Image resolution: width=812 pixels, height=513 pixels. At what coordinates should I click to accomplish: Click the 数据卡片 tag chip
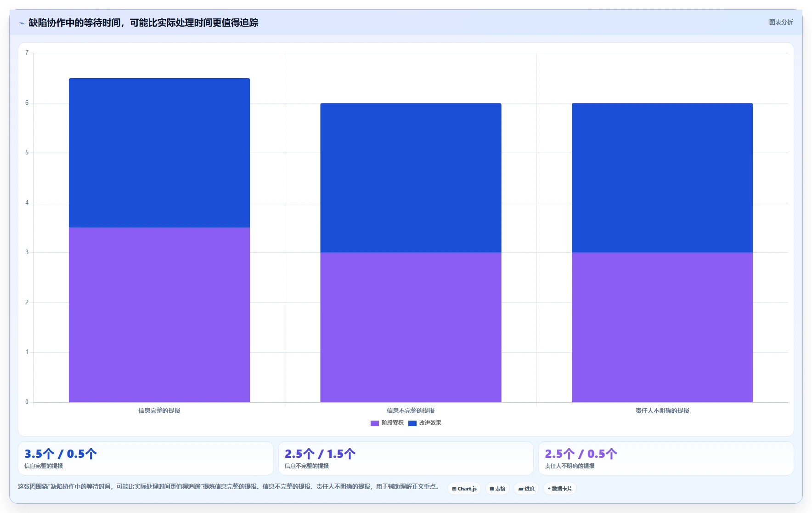point(560,489)
